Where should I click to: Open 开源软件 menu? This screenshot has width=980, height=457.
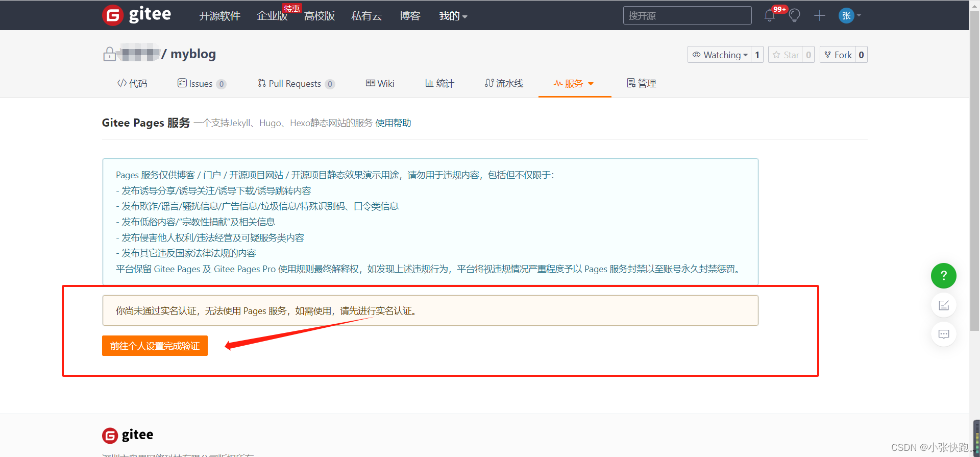[219, 16]
